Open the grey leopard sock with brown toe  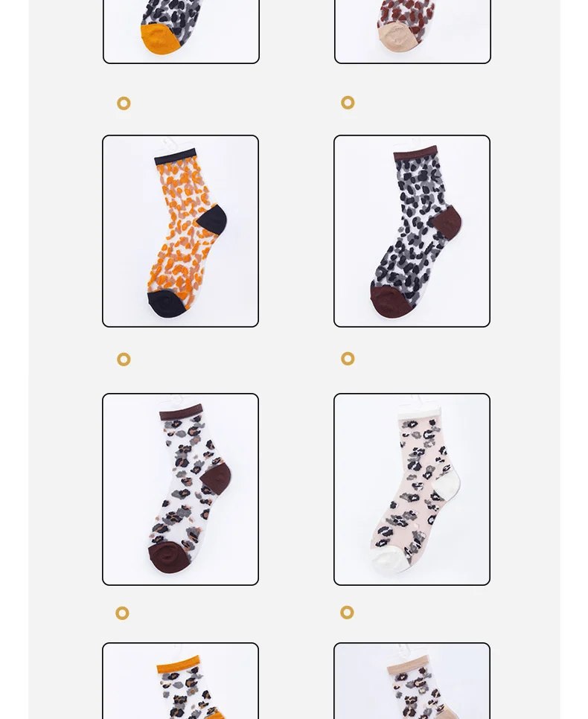pyautogui.click(x=412, y=231)
